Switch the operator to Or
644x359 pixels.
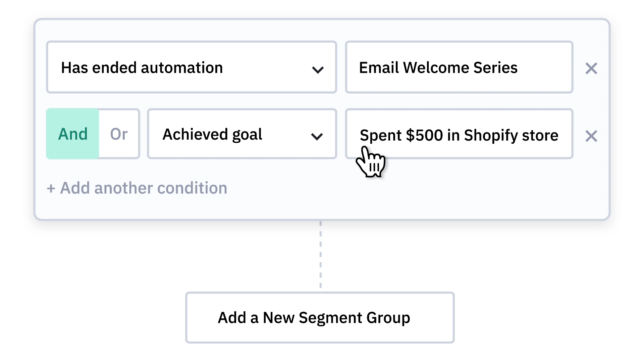tap(119, 134)
